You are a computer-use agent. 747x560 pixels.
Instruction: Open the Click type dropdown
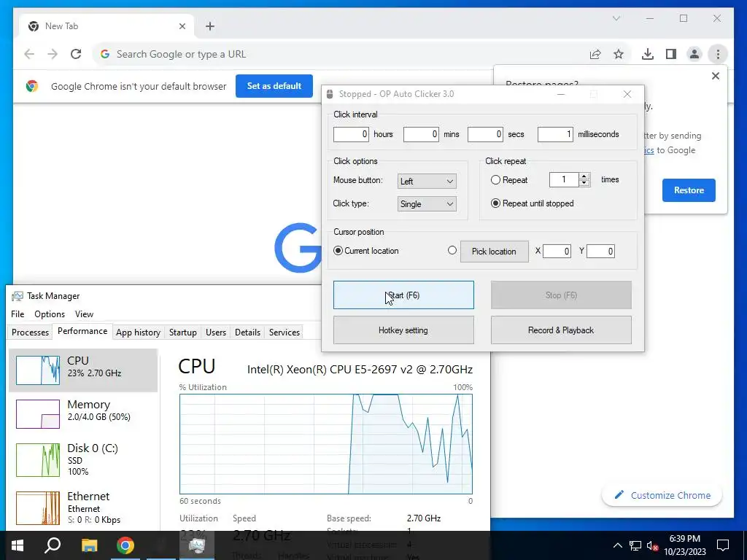pos(427,204)
